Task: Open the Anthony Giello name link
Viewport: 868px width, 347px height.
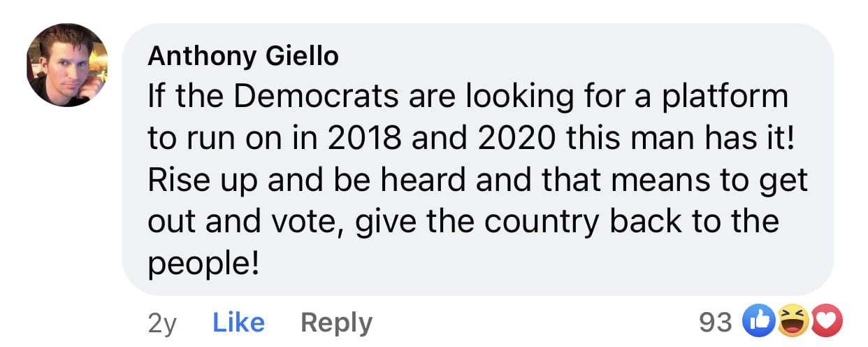Action: tap(243, 57)
